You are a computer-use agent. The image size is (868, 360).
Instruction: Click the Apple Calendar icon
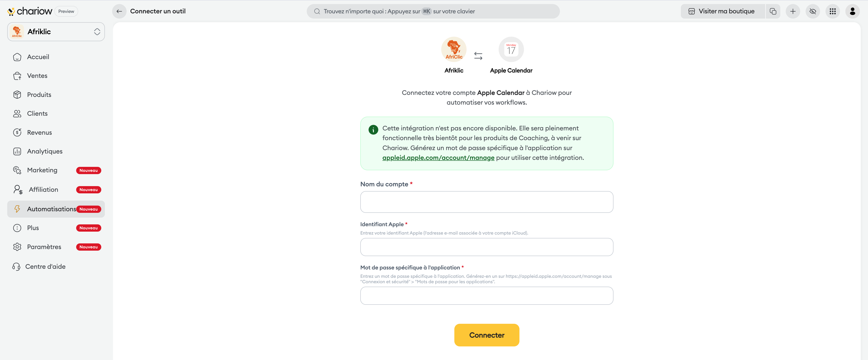[x=511, y=50]
